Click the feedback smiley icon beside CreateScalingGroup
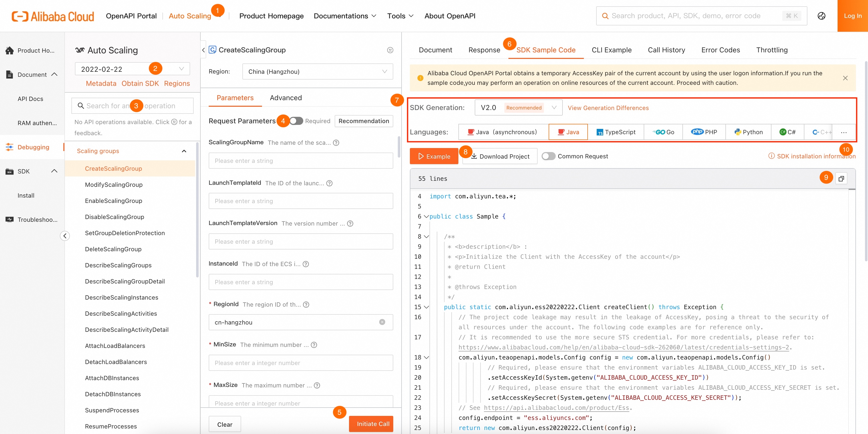868x434 pixels. coord(390,50)
